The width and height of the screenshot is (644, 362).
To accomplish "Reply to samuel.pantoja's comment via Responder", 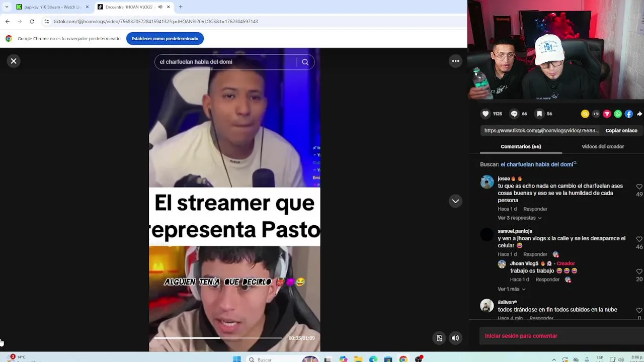I will [x=535, y=254].
